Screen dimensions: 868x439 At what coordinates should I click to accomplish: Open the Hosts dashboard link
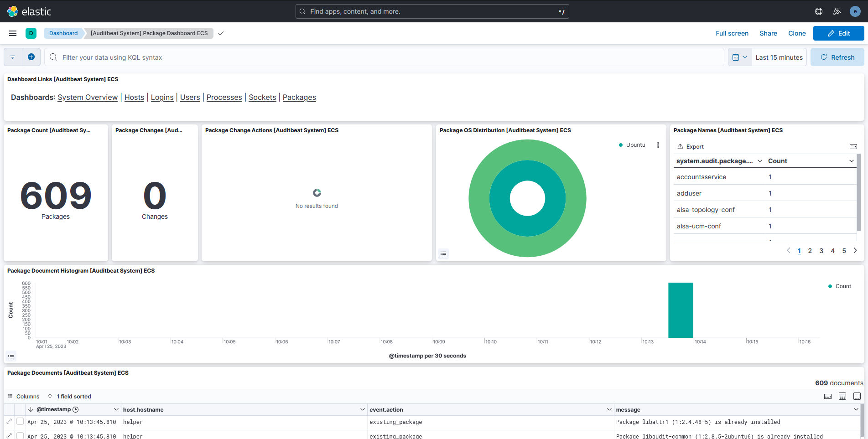(134, 98)
